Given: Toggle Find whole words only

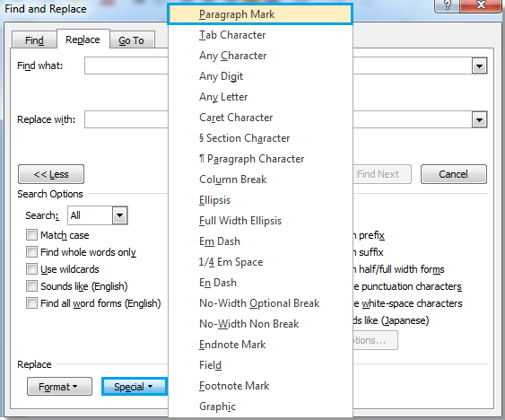Looking at the screenshot, I should tap(31, 252).
